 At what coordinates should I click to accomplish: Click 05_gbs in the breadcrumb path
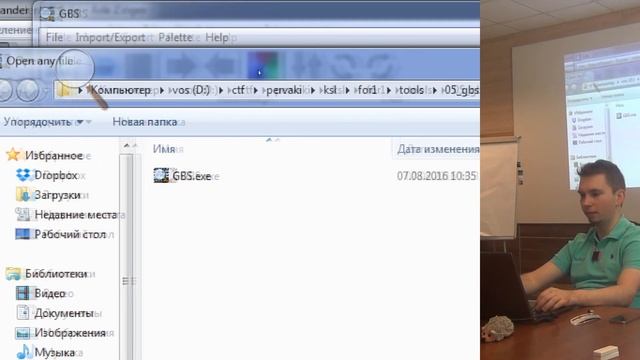461,90
